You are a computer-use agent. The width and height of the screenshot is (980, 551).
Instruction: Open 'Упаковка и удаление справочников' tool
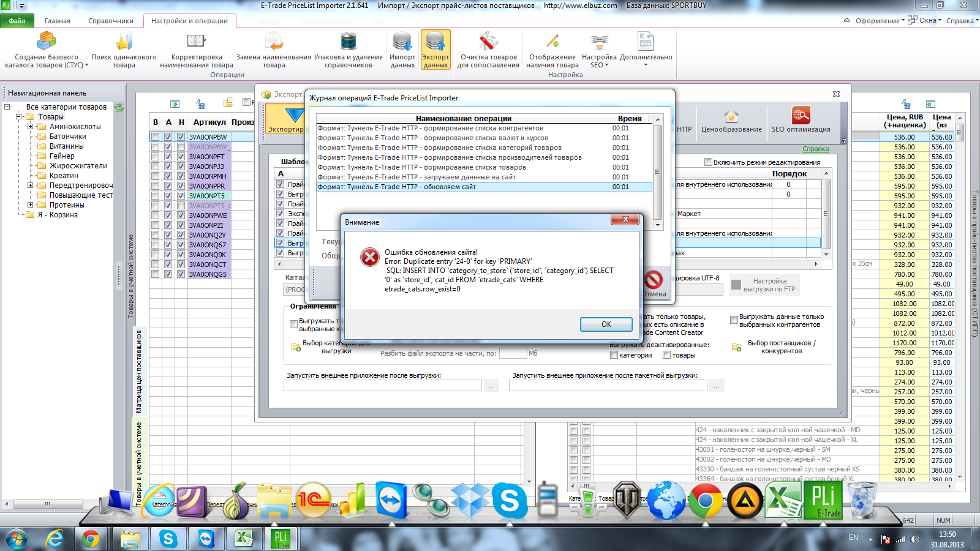click(x=349, y=50)
